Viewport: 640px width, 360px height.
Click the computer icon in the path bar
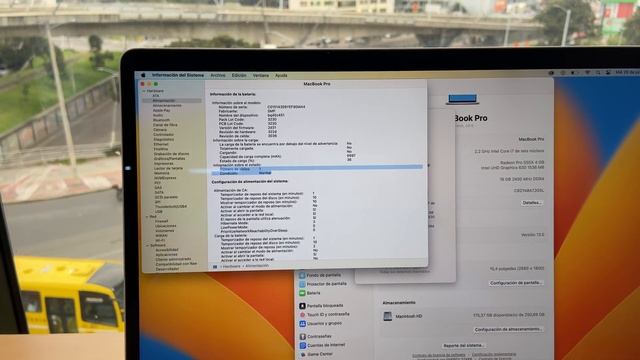(215, 267)
